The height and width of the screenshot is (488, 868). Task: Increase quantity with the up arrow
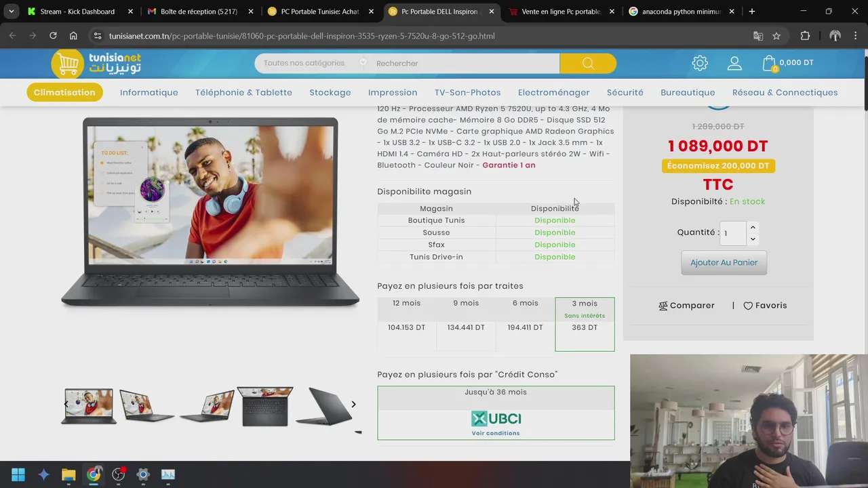[x=753, y=228]
